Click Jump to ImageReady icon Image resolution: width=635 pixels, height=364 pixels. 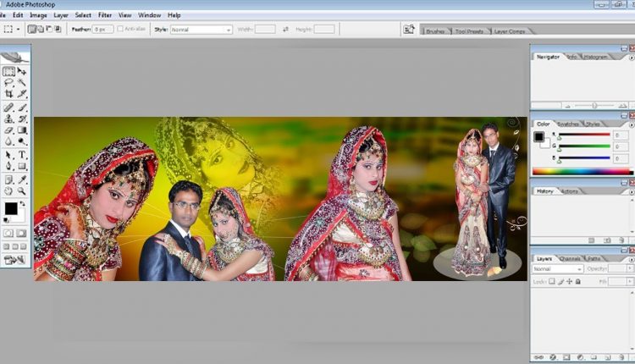[14, 260]
